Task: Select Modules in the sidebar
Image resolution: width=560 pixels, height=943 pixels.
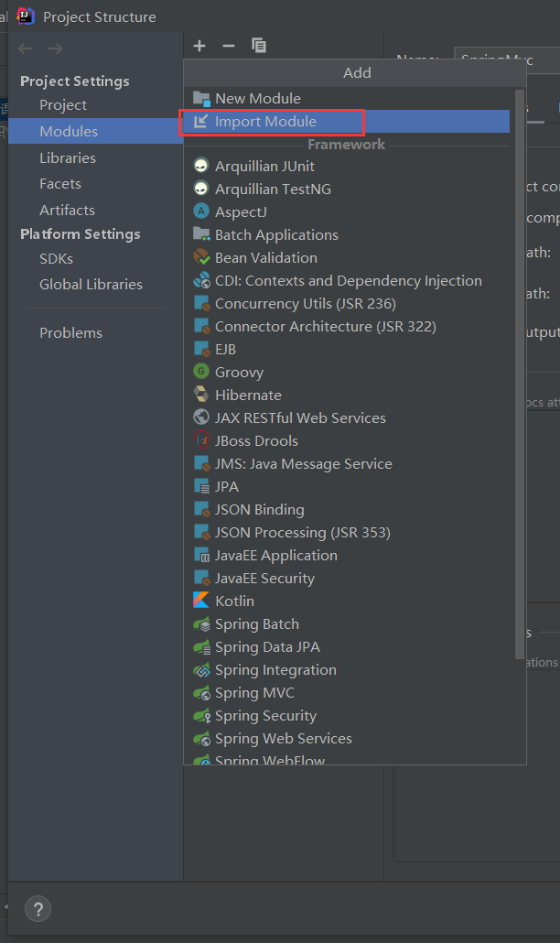Action: [x=69, y=131]
